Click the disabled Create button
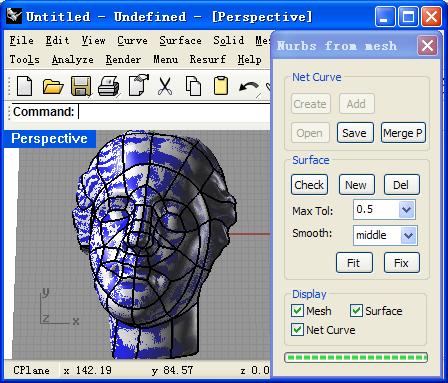The height and width of the screenshot is (383, 448). [310, 104]
